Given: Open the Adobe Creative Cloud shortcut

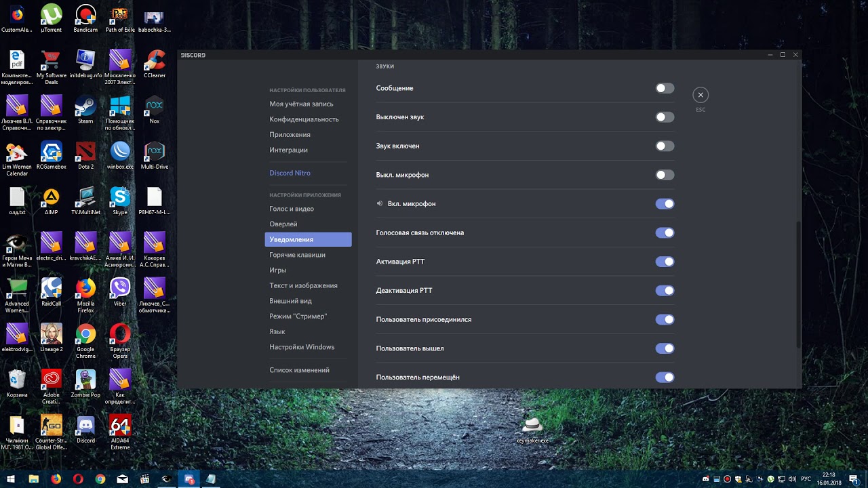Looking at the screenshot, I should coord(52,387).
